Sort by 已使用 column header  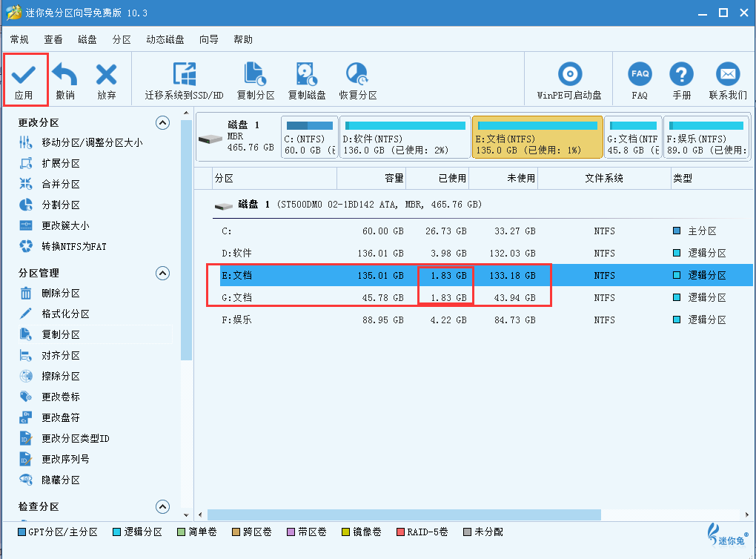click(437, 179)
